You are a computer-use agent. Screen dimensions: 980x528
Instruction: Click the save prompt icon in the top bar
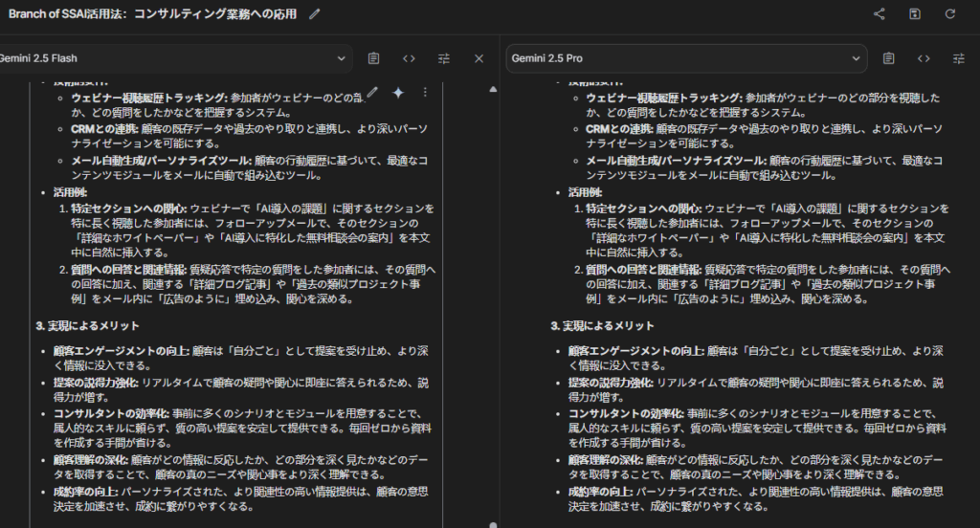pyautogui.click(x=914, y=13)
